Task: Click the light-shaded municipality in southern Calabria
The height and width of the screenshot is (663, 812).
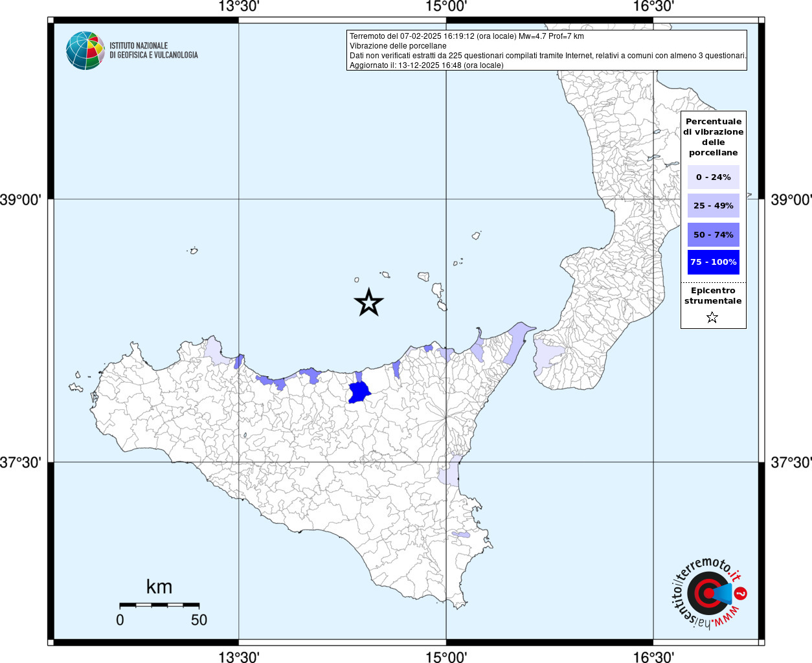Action: click(548, 355)
